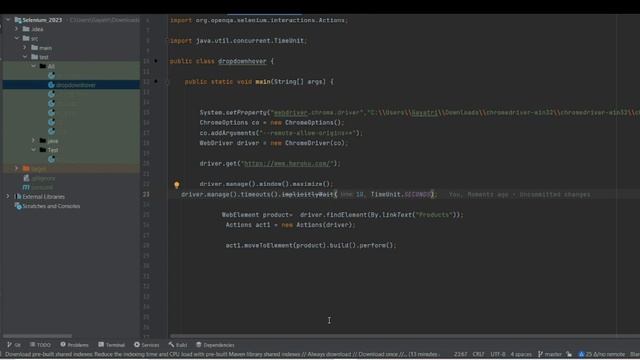Click the src folder icon
Viewport: 640px width, 360px height.
tap(26, 38)
